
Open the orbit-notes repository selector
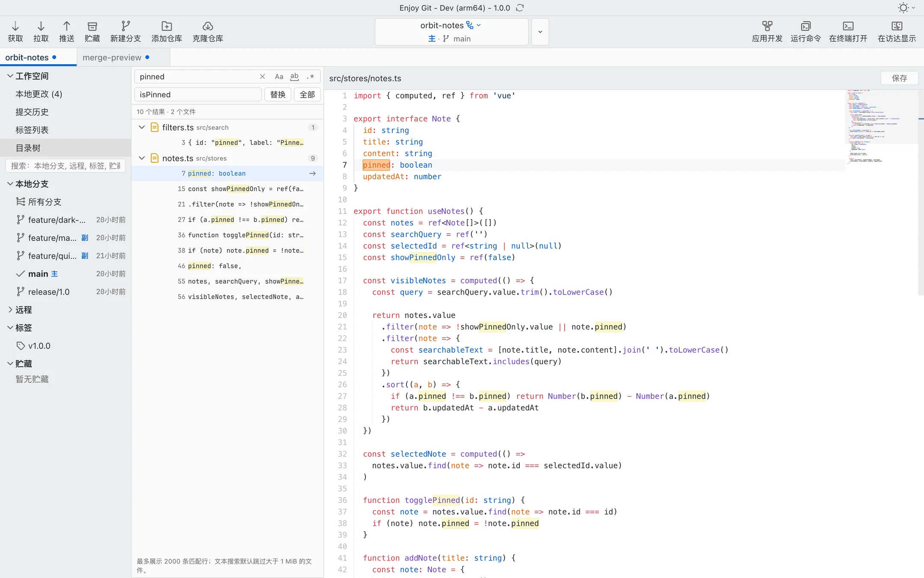pos(451,32)
